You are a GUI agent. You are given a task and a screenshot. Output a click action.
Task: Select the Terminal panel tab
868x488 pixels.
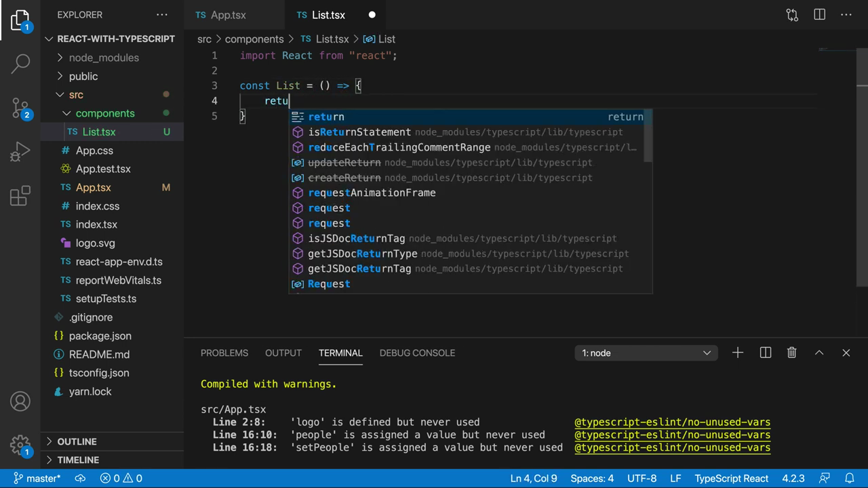(x=340, y=352)
